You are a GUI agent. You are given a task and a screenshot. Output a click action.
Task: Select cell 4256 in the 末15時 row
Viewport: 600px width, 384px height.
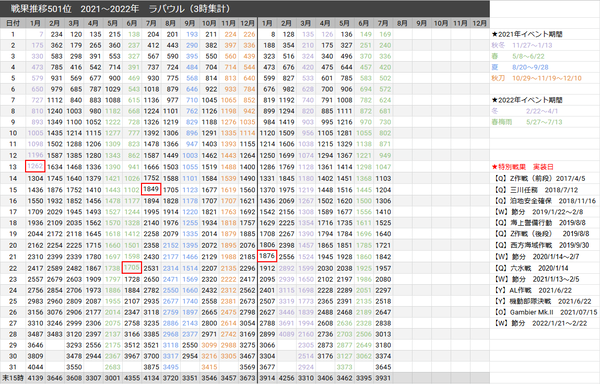pyautogui.click(x=286, y=378)
